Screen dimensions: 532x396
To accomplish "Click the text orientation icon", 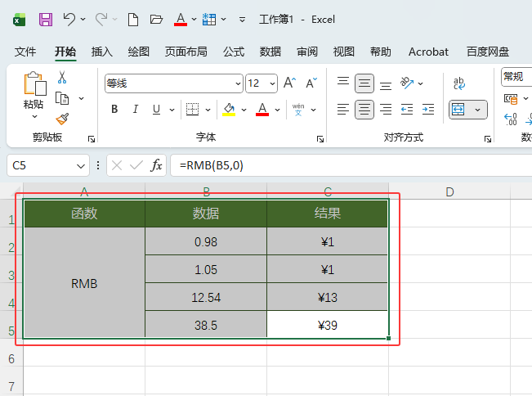I will [407, 83].
